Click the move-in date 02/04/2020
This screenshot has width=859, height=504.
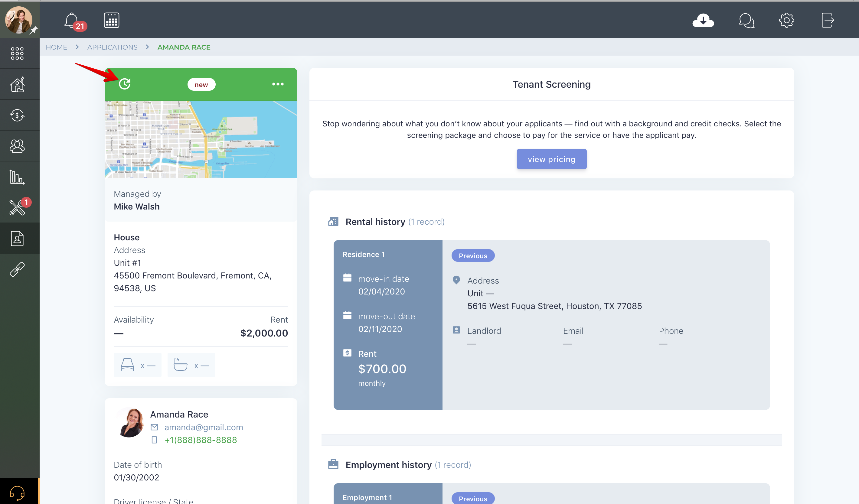click(381, 291)
